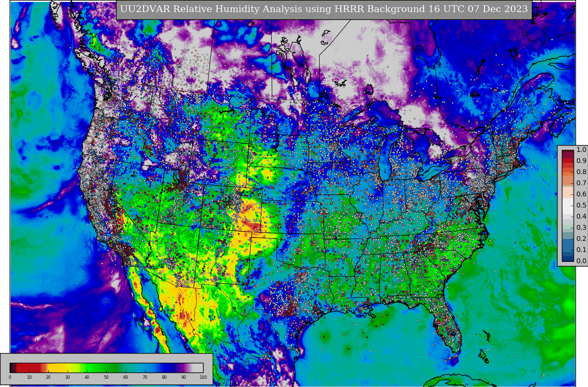Pick the white swatch near 0.5 on right colorbar
The width and height of the screenshot is (588, 387).
(568, 205)
